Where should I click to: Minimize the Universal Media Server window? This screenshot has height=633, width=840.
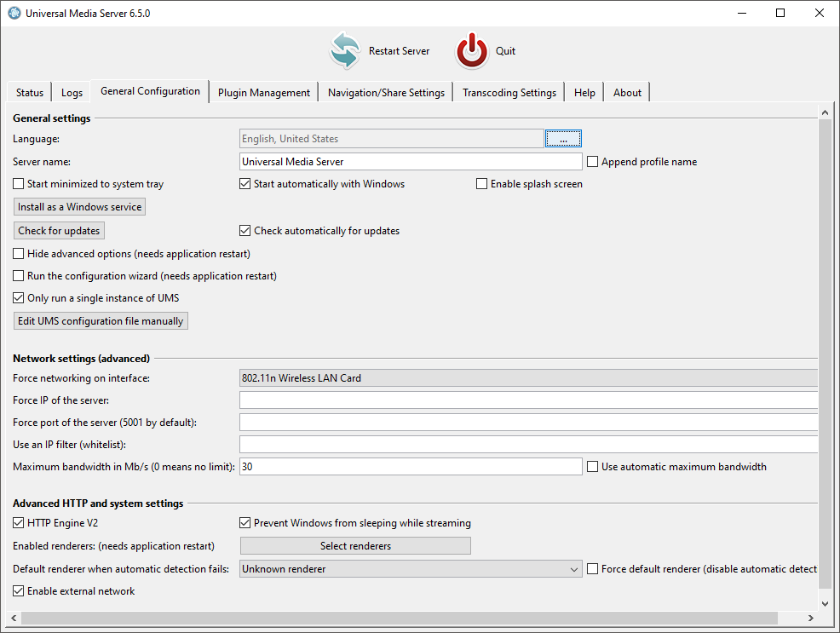[742, 13]
